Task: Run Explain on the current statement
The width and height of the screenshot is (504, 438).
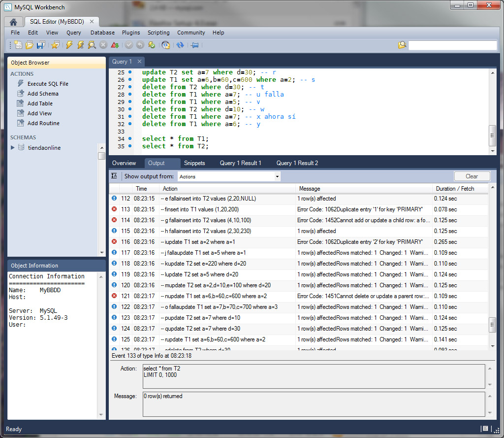Action: click(x=92, y=45)
